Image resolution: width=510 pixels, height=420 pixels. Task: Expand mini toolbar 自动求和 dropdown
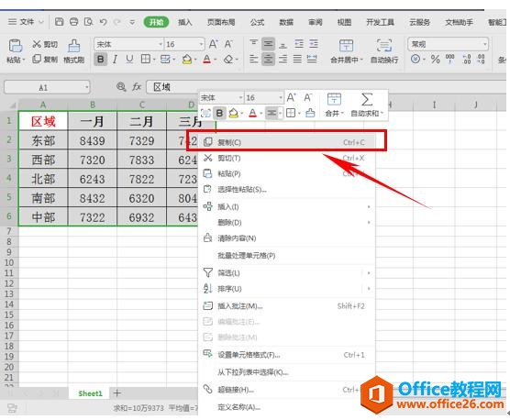pos(382,113)
